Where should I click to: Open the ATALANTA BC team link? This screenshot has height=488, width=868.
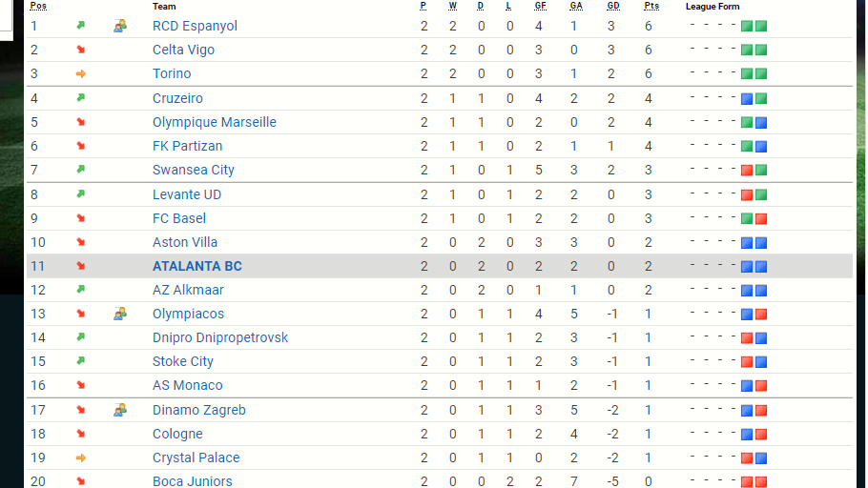197,266
